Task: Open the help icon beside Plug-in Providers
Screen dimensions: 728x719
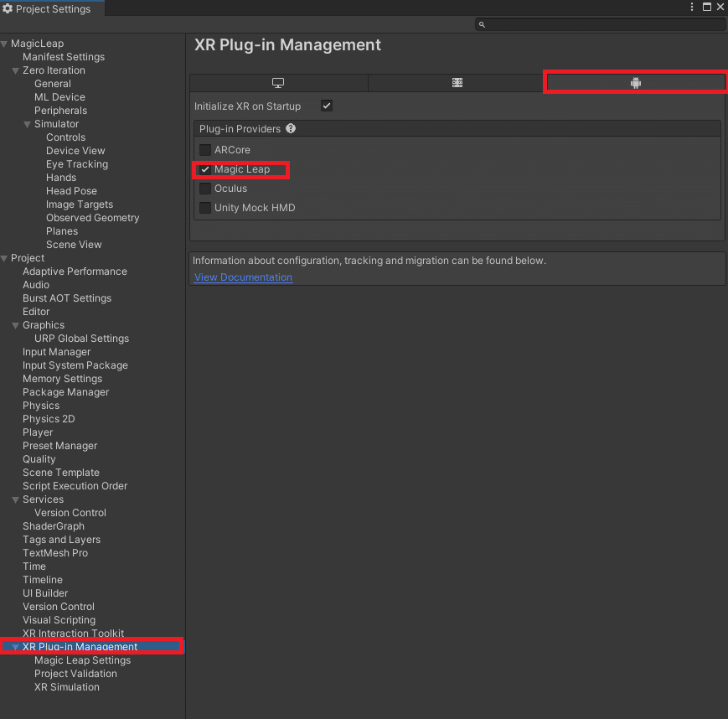Action: tap(291, 129)
